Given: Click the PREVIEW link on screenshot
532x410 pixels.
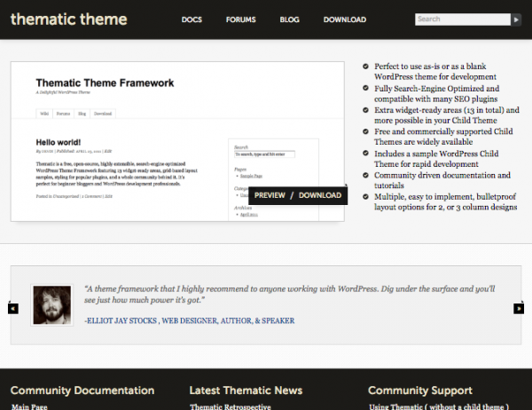Looking at the screenshot, I should coord(270,195).
